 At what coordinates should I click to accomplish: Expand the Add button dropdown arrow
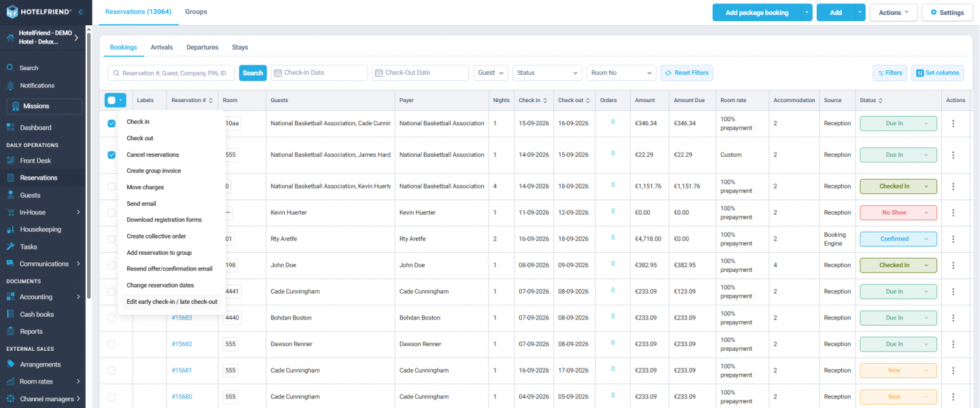tap(860, 12)
